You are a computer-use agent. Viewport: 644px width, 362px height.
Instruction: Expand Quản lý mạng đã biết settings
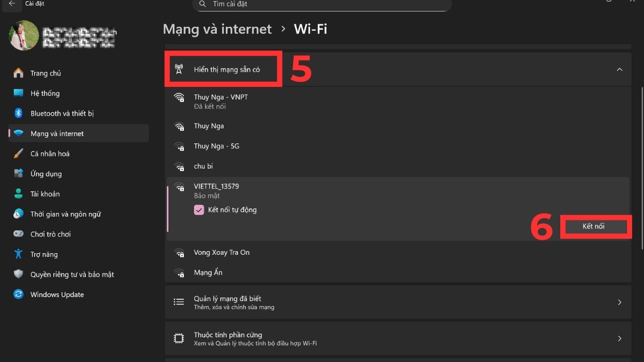point(620,301)
